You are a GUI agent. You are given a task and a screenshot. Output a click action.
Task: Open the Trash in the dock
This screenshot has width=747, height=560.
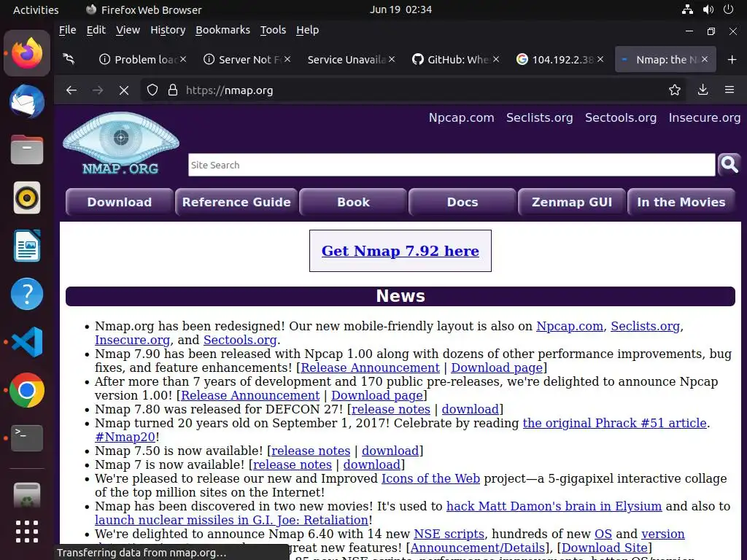pos(27,495)
